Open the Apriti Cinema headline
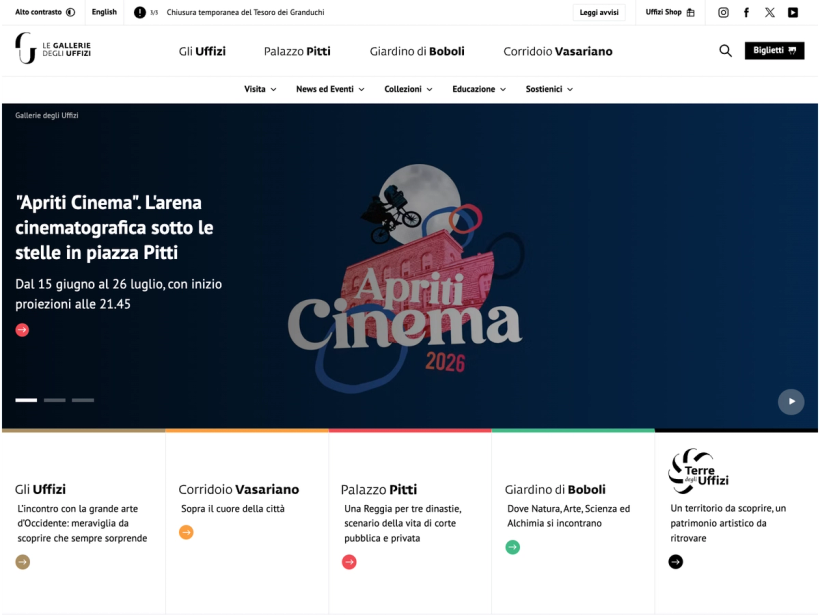Image resolution: width=820 pixels, height=615 pixels. [114, 227]
